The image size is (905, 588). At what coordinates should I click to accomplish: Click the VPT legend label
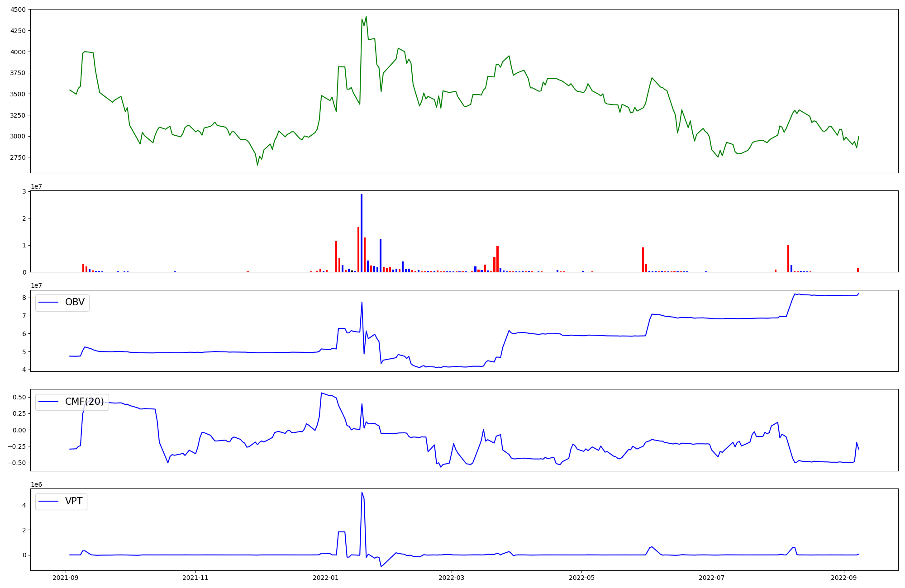[x=74, y=501]
